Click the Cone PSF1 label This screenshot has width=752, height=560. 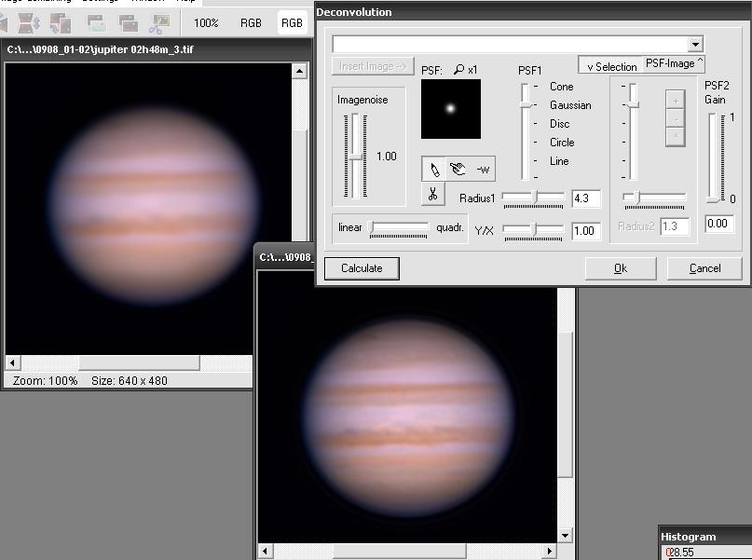[x=562, y=87]
